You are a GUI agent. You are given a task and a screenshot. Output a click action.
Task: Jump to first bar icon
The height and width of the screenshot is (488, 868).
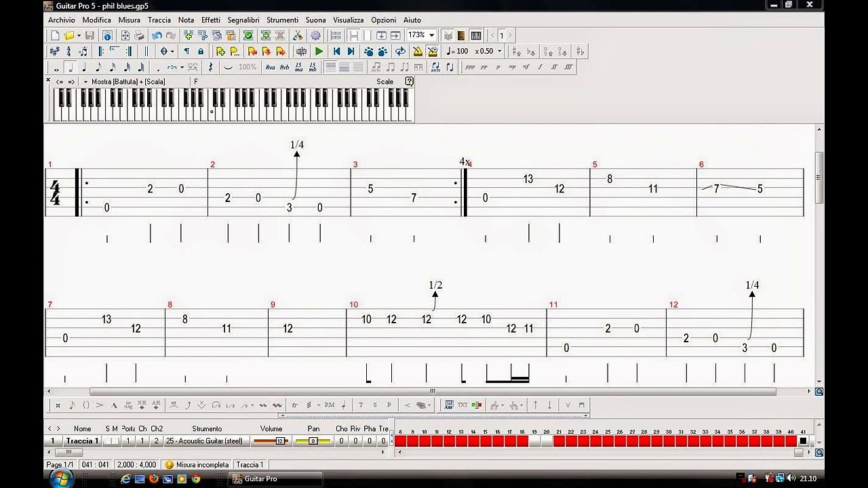point(336,52)
